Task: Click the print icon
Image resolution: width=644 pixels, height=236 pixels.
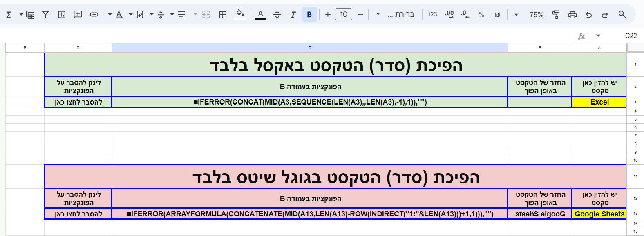Action: (x=572, y=15)
